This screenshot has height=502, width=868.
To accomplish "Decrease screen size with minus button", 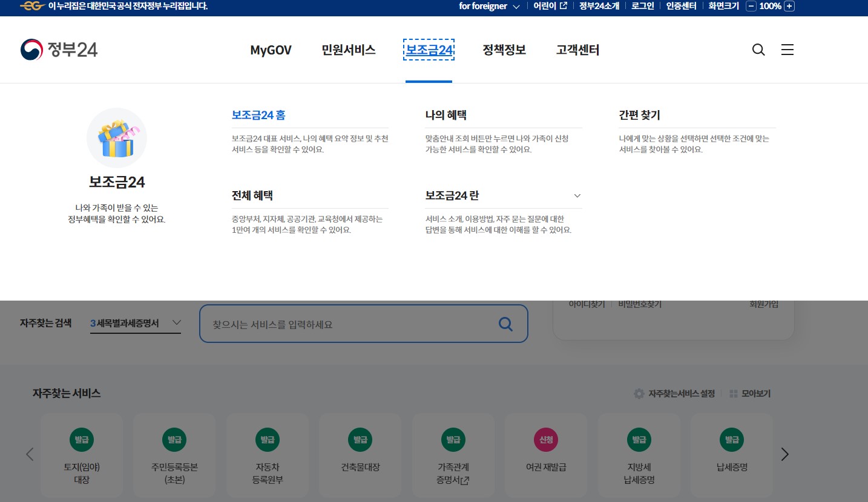I will (x=751, y=6).
